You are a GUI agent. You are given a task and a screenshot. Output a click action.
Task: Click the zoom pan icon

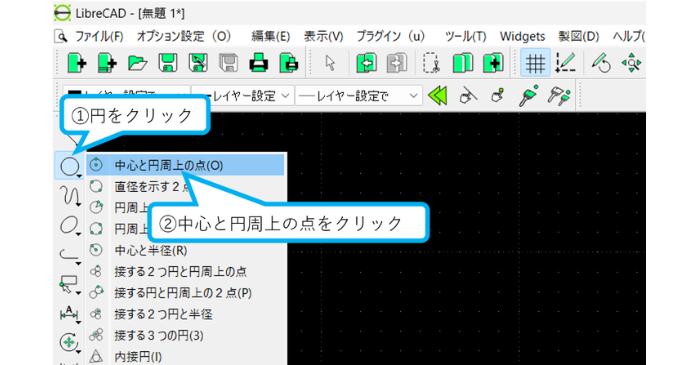point(631,63)
